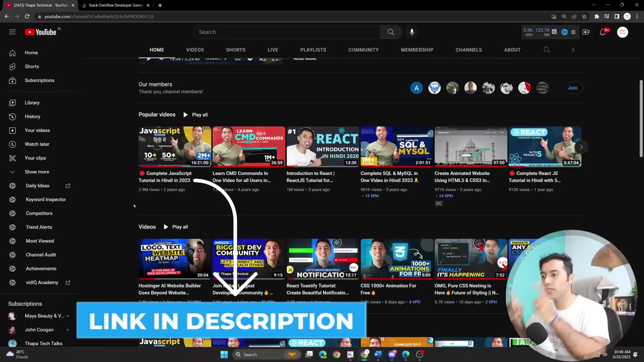Image resolution: width=644 pixels, height=362 pixels.
Task: Open Complete SQL & MySQL video thumbnail
Action: [396, 146]
